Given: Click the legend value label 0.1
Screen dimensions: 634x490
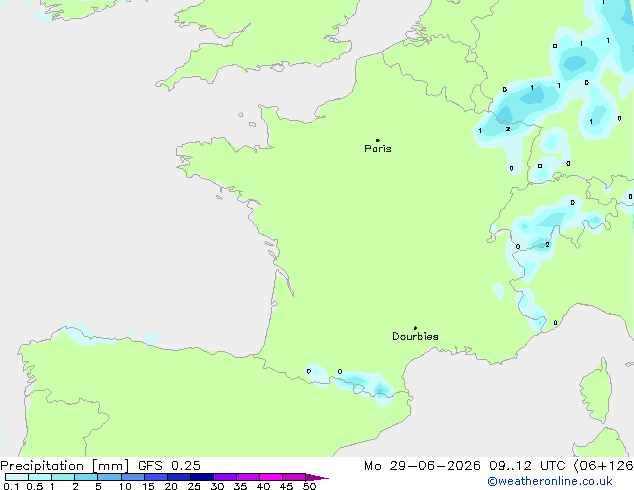Looking at the screenshot, I should [11, 486].
